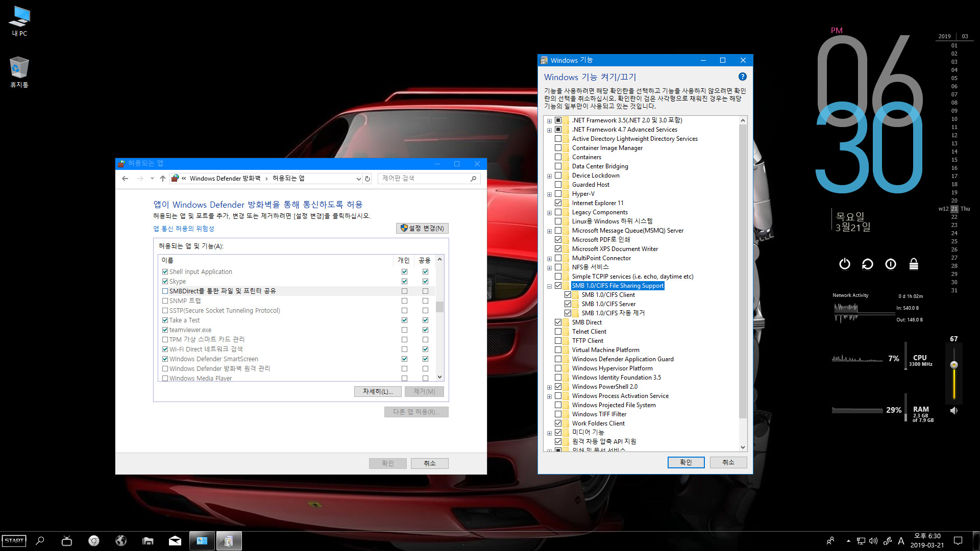This screenshot has height=551, width=980.
Task: Switch to Control Panel taskbar window
Action: point(202,541)
